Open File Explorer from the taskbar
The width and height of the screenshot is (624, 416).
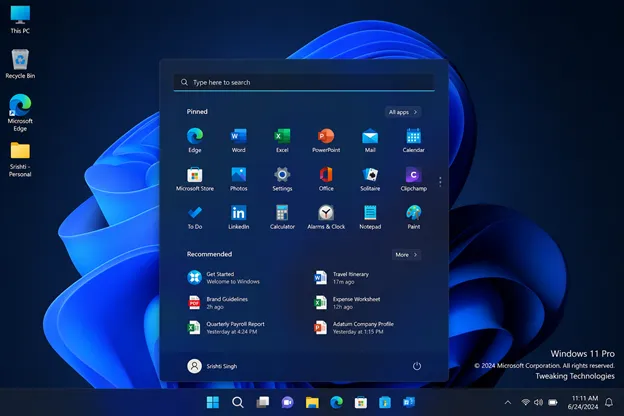coord(312,402)
